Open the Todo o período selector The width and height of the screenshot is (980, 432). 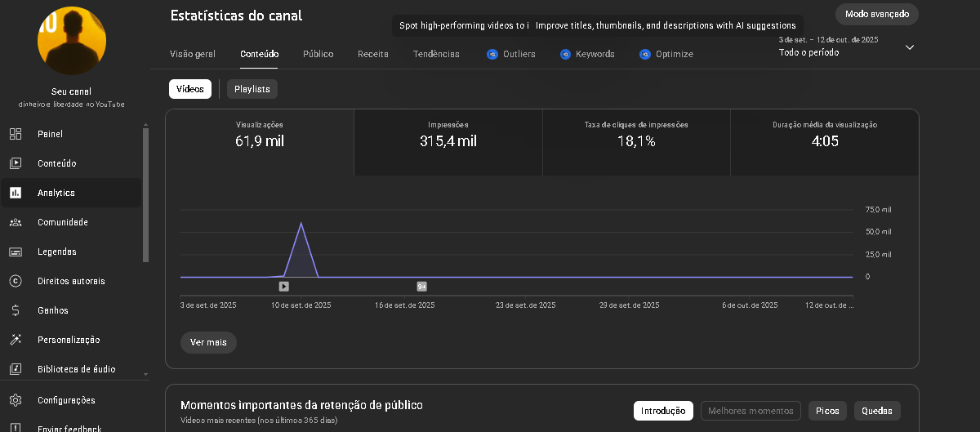coord(808,52)
